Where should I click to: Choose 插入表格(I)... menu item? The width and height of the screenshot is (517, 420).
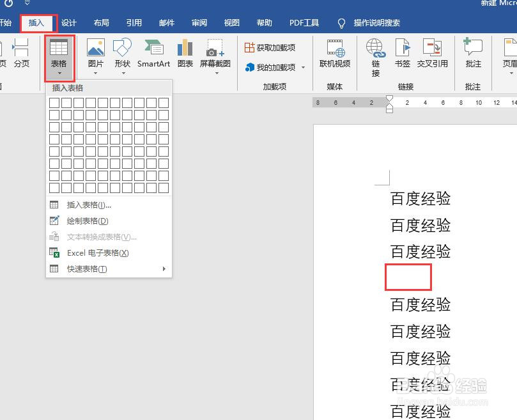tap(109, 205)
